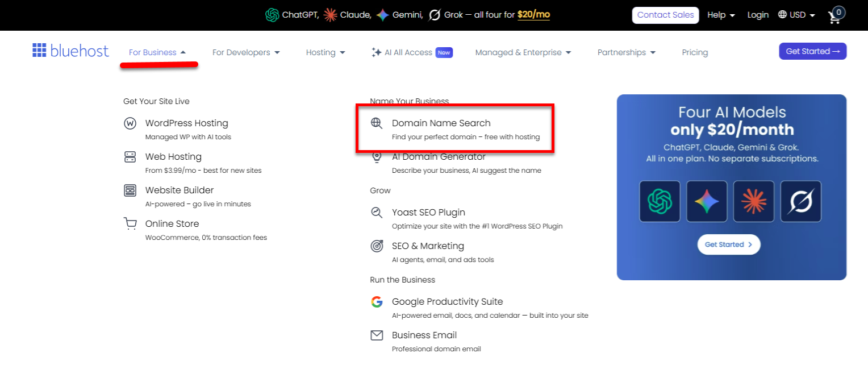Click the Business Email envelope icon
Viewport: 868px width, 386px height.
(377, 335)
